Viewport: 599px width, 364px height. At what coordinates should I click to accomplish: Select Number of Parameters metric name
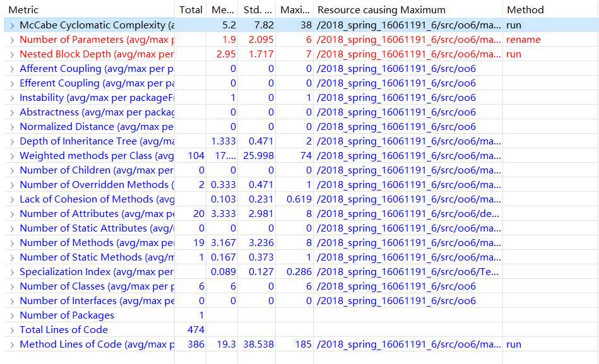click(x=97, y=40)
